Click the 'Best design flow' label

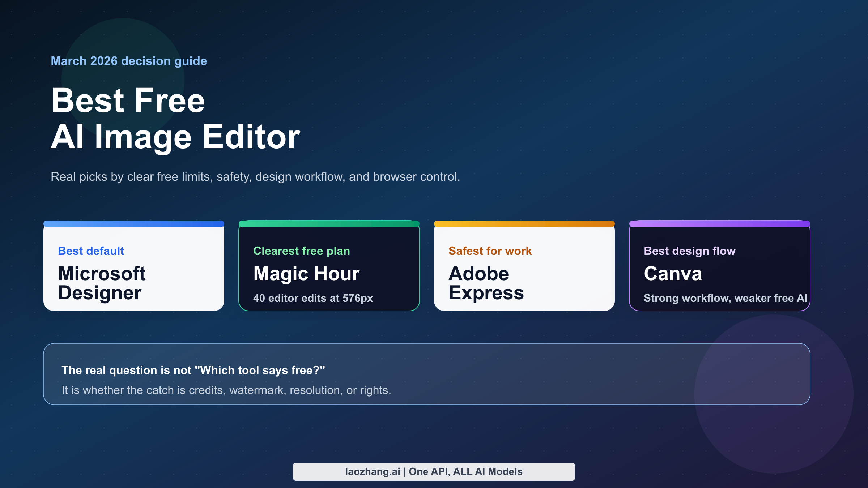point(690,251)
